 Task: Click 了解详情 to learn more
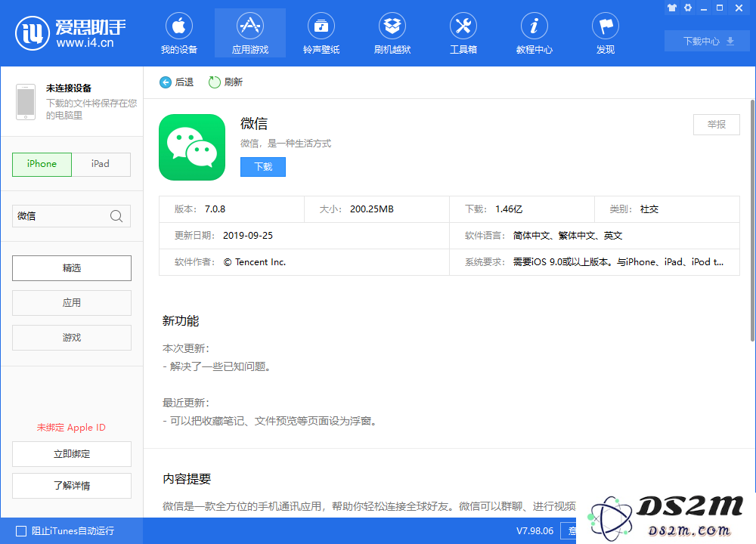coord(72,486)
